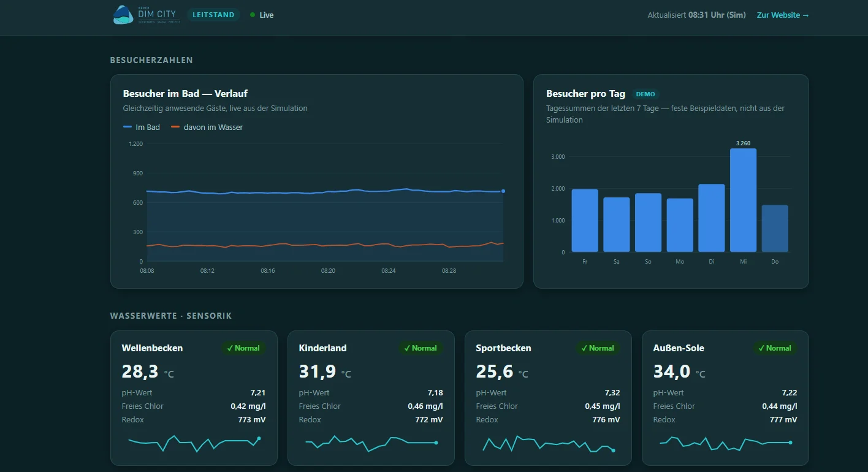
Task: Open the Außen-Sole sparkline trend
Action: coord(725,443)
